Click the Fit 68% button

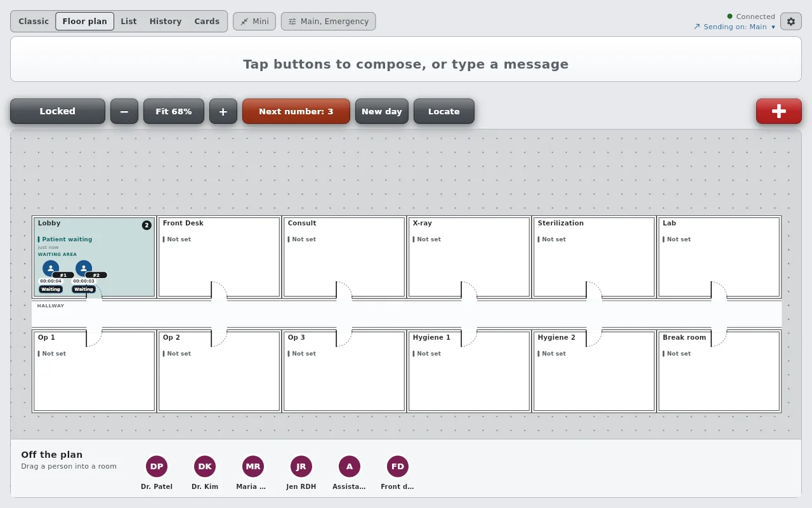pos(174,111)
